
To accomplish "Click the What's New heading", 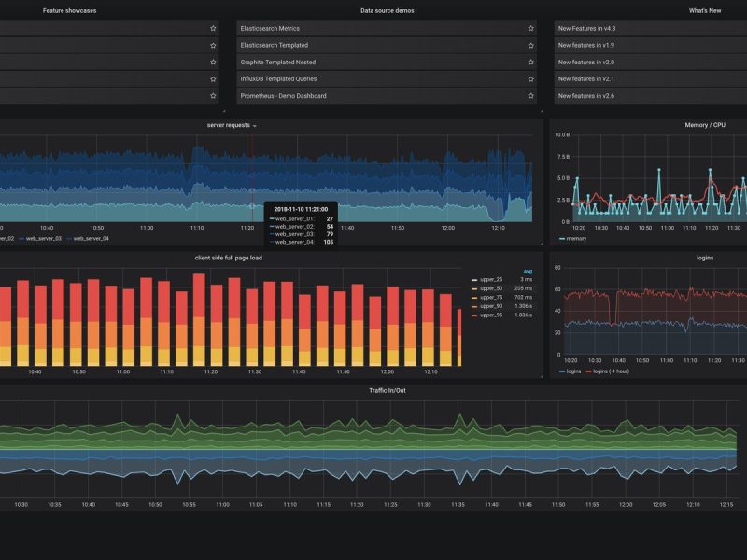I will [x=705, y=10].
